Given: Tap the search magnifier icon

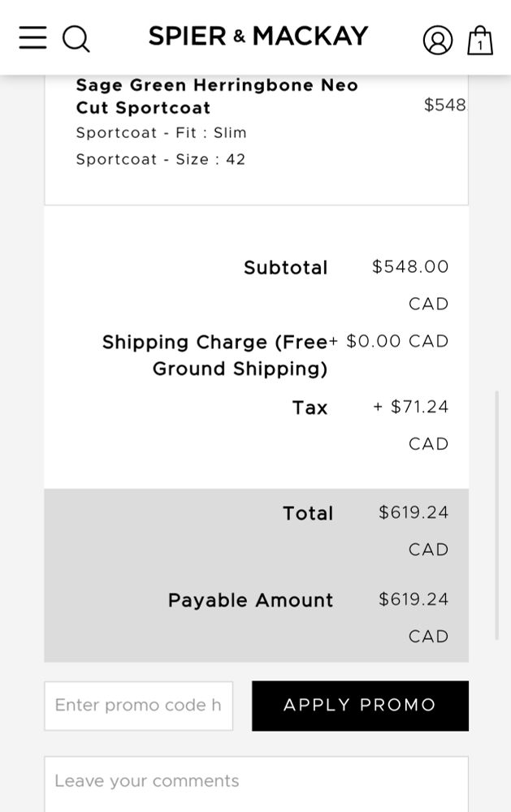Looking at the screenshot, I should [76, 39].
